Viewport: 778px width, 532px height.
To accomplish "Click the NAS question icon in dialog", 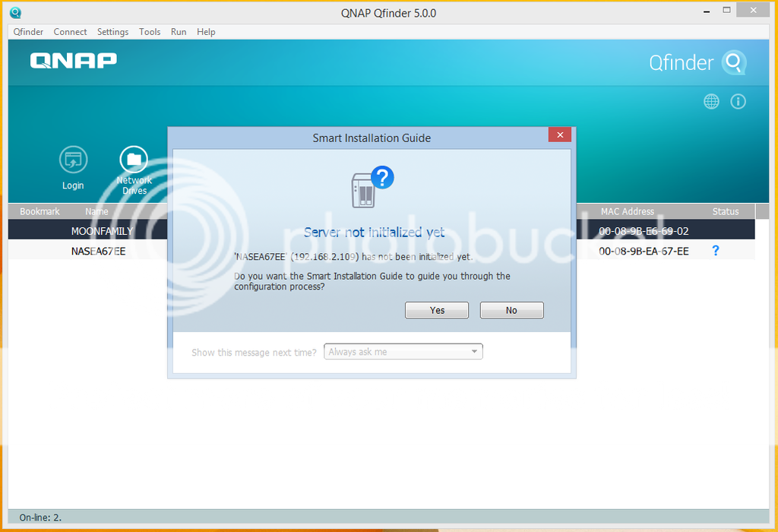I will point(372,187).
